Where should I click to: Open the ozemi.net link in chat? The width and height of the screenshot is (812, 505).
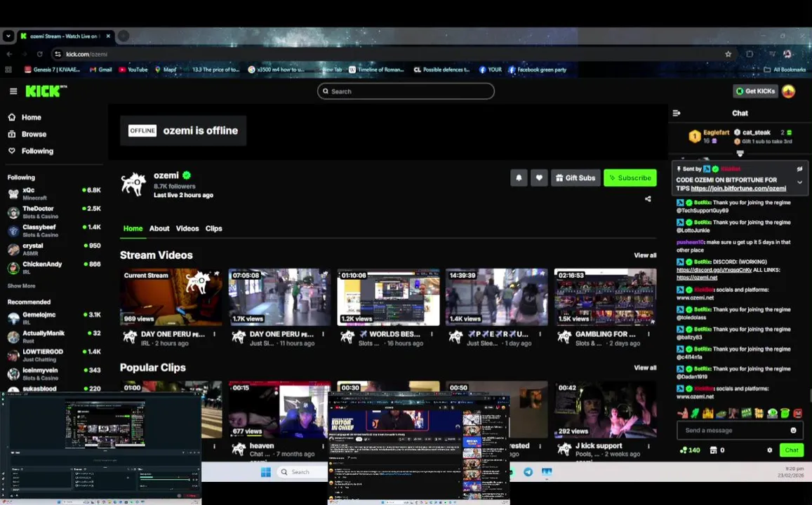tap(697, 277)
